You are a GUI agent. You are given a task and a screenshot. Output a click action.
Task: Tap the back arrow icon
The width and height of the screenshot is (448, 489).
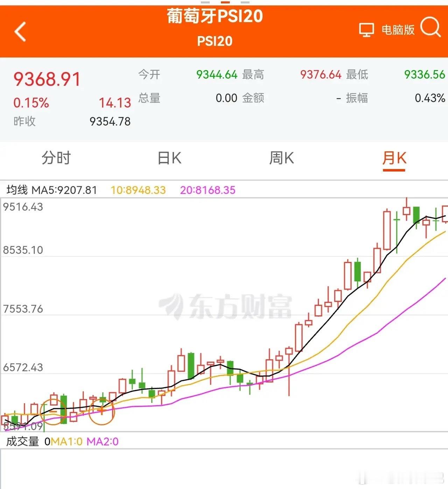tap(20, 32)
